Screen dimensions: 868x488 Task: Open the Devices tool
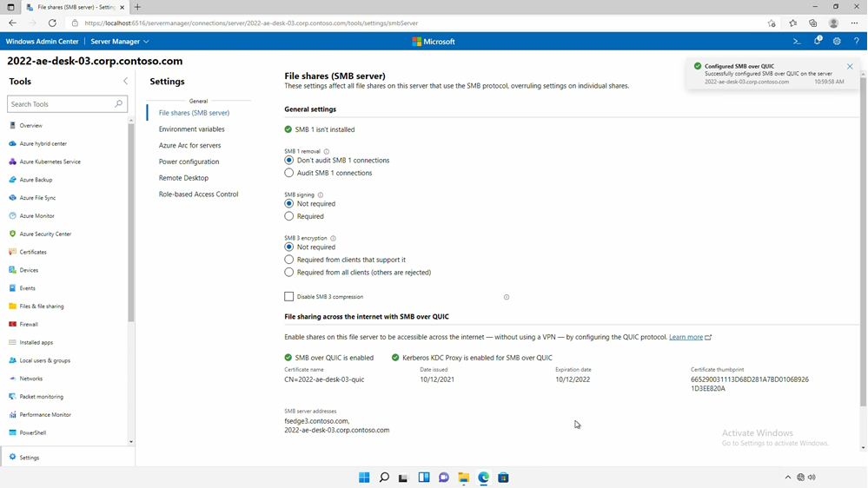pos(29,270)
